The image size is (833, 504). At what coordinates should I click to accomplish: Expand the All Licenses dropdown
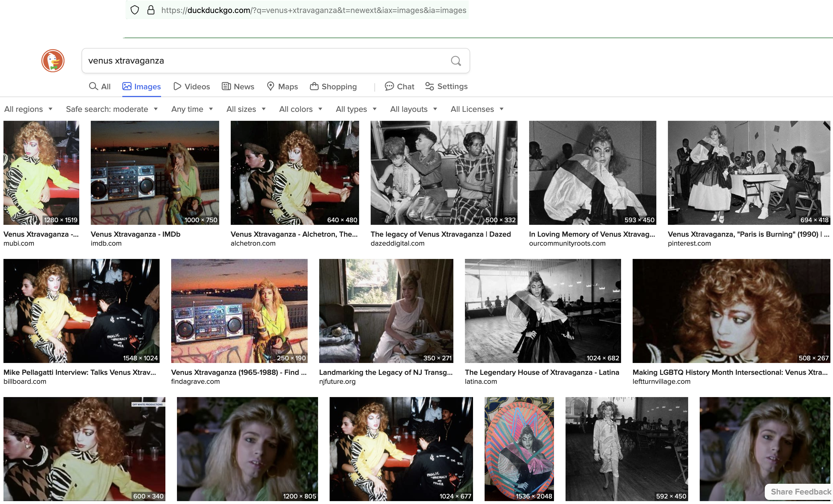point(477,109)
